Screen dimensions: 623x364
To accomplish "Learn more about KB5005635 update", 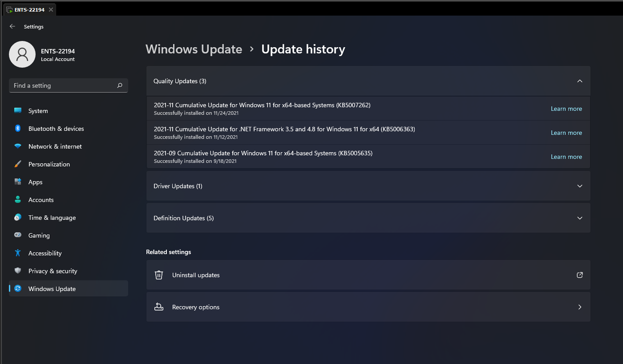I will (x=566, y=157).
